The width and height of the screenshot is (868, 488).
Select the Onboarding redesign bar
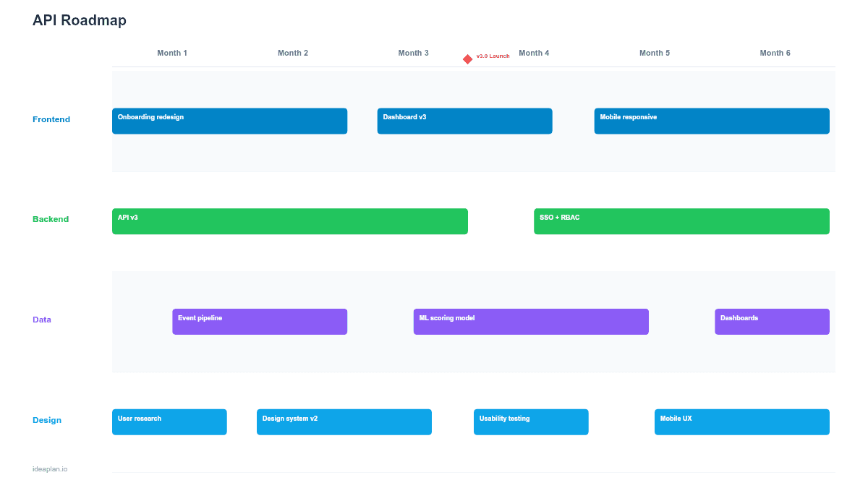pos(229,121)
